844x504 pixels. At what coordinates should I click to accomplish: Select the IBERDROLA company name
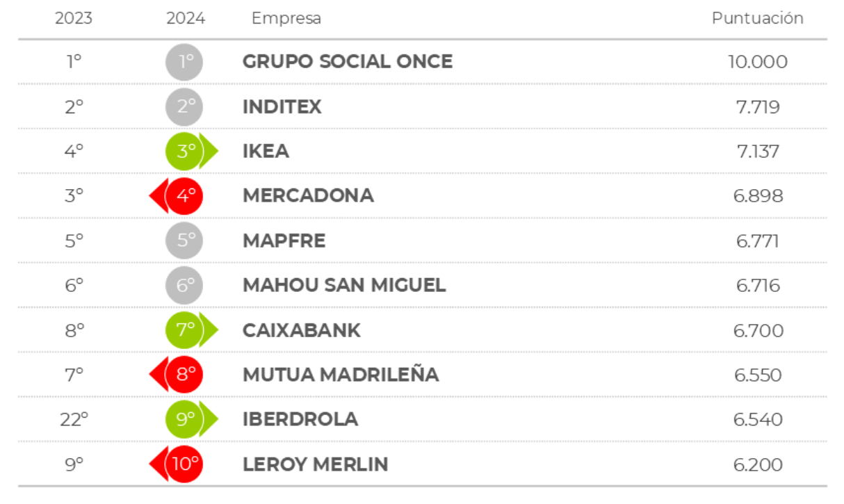pos(300,419)
